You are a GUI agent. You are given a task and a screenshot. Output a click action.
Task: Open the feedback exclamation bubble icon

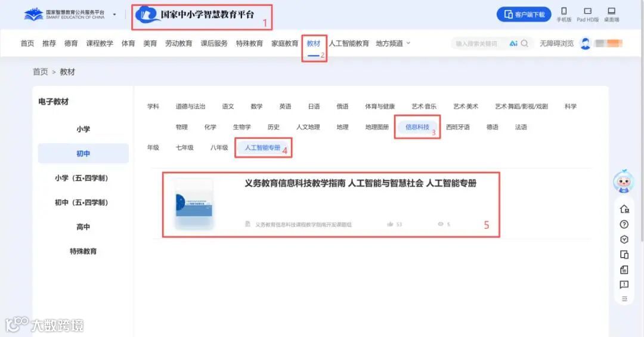click(x=624, y=285)
